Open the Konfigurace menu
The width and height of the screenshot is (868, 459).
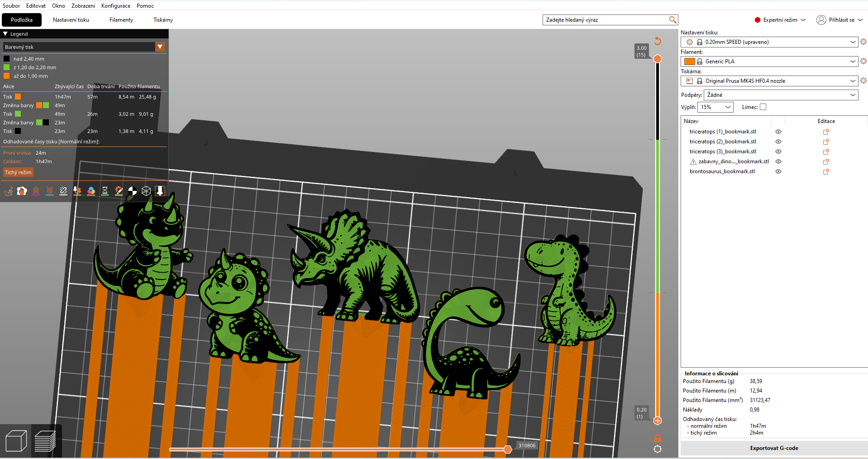116,5
